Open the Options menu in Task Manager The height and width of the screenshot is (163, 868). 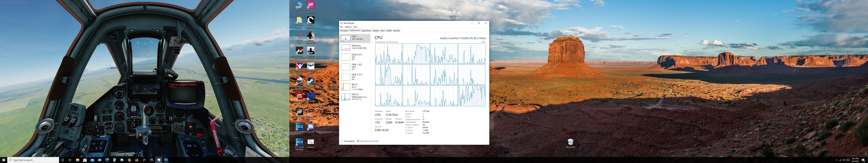(348, 27)
